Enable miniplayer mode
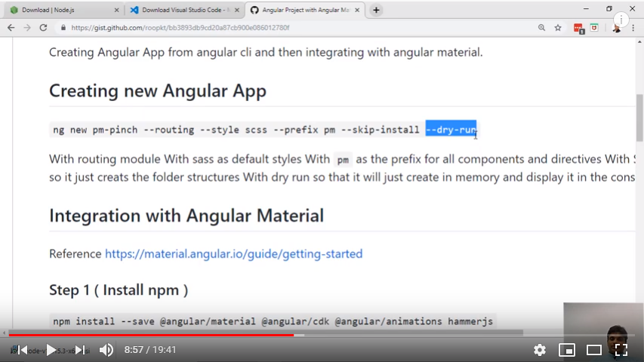Image resolution: width=644 pixels, height=362 pixels. 566,350
